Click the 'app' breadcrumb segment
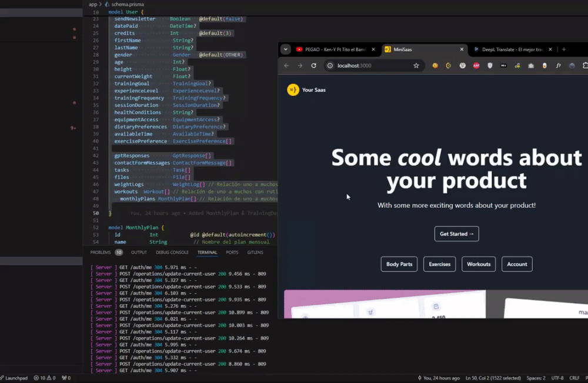 pyautogui.click(x=93, y=5)
